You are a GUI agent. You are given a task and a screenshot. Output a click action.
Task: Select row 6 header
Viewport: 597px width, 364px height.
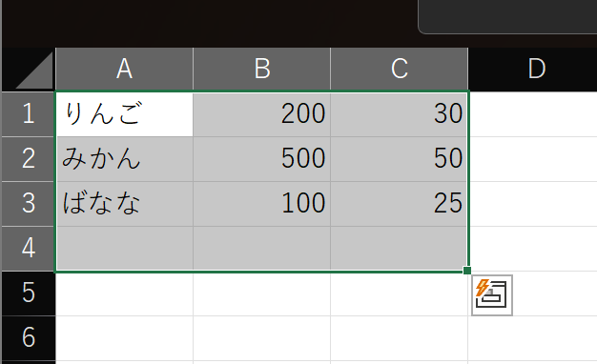(29, 337)
